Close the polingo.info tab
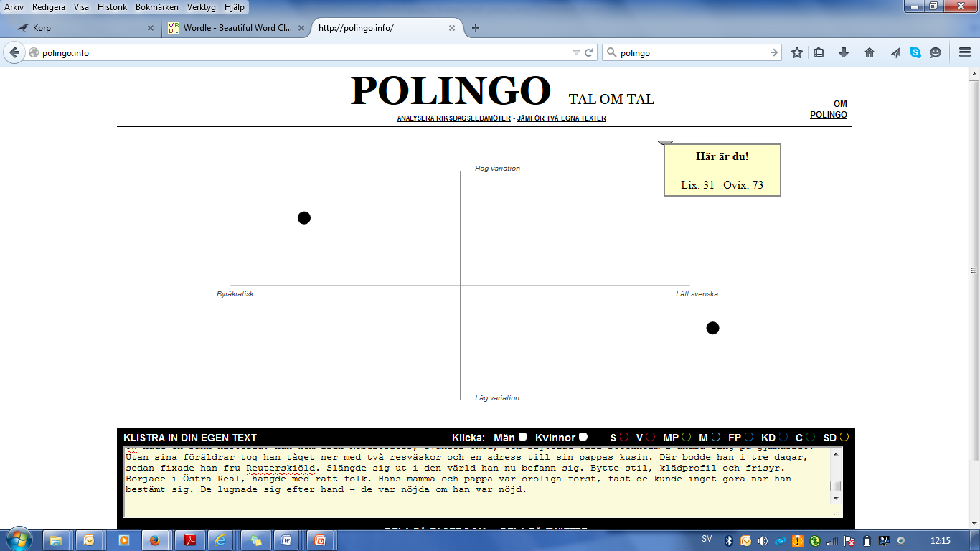The height and width of the screenshot is (551, 980). click(x=452, y=28)
